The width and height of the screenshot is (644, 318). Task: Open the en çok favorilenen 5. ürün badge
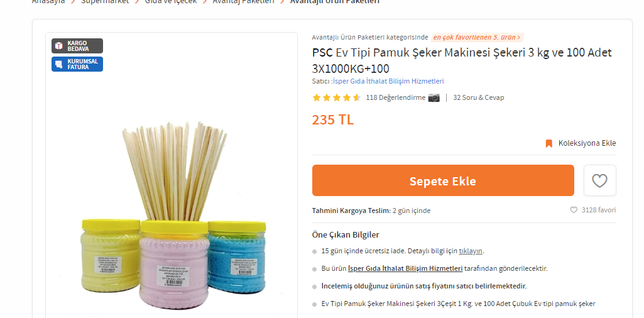tap(477, 37)
